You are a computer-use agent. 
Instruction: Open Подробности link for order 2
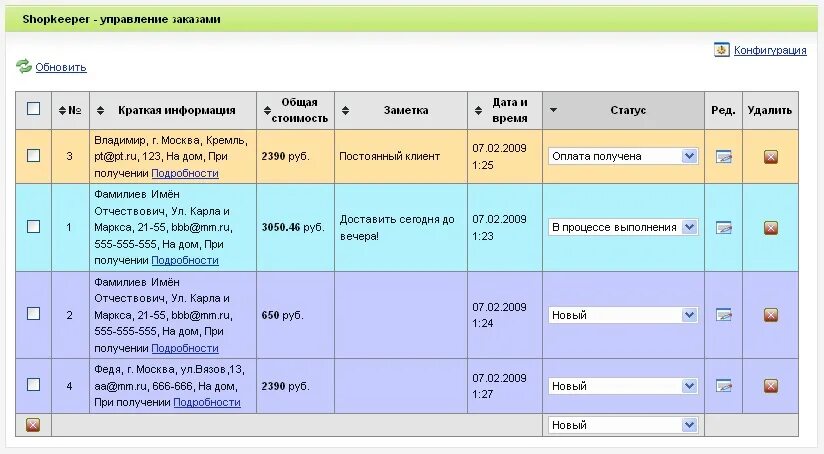tap(185, 348)
